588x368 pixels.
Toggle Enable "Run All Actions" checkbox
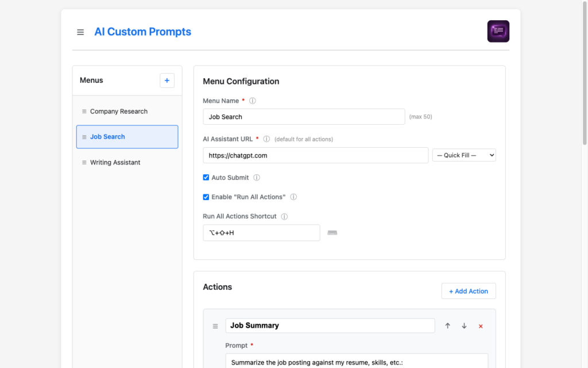point(206,197)
